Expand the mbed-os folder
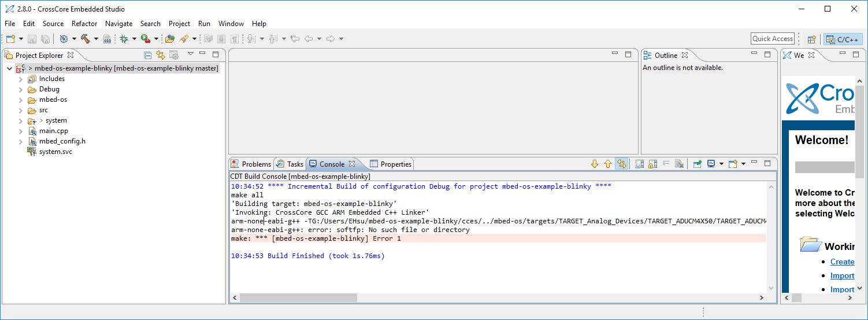The image size is (868, 320). pos(21,100)
